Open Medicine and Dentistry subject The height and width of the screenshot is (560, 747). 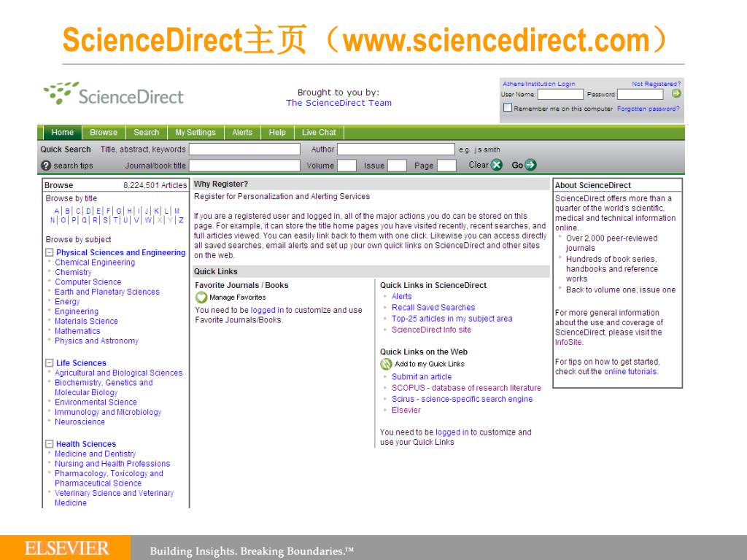(x=96, y=454)
